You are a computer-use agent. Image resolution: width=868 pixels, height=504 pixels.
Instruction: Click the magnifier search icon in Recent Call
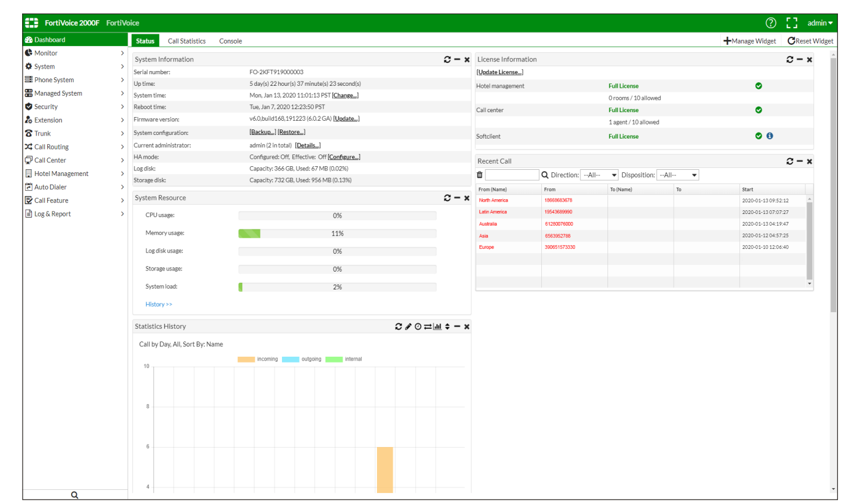tap(545, 175)
